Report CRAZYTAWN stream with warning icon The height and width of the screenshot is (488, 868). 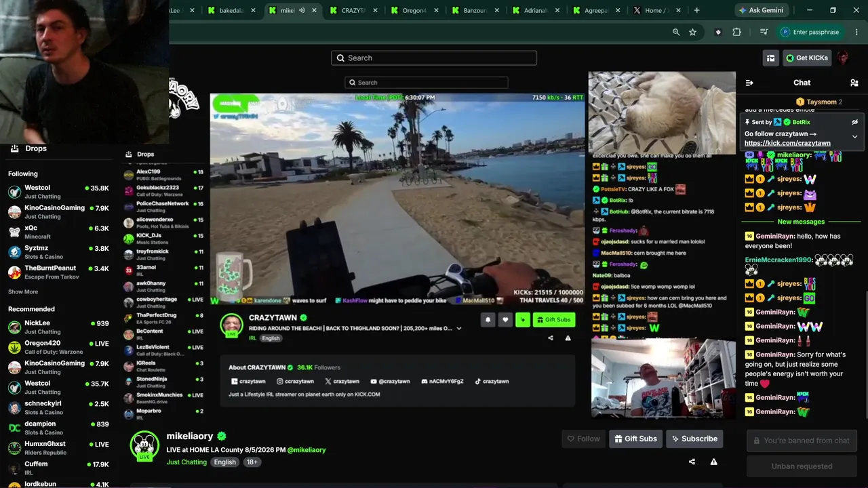click(568, 338)
